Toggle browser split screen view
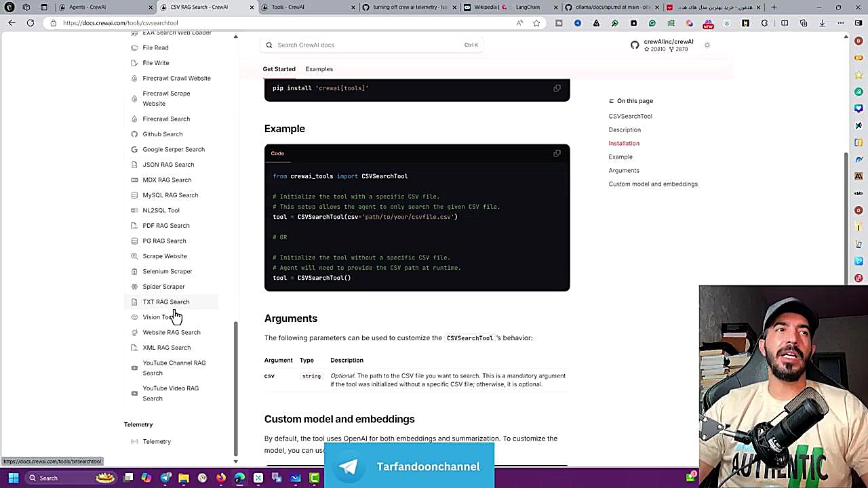868x488 pixels. point(785,23)
